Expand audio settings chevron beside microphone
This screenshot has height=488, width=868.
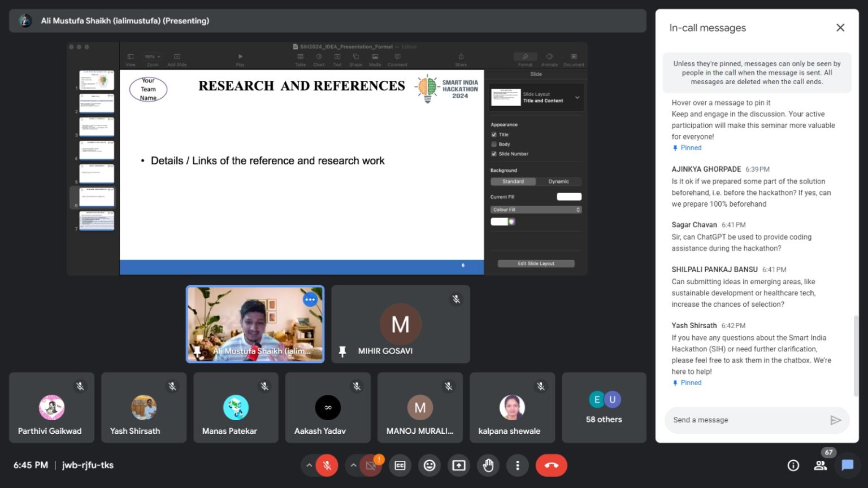coord(309,465)
